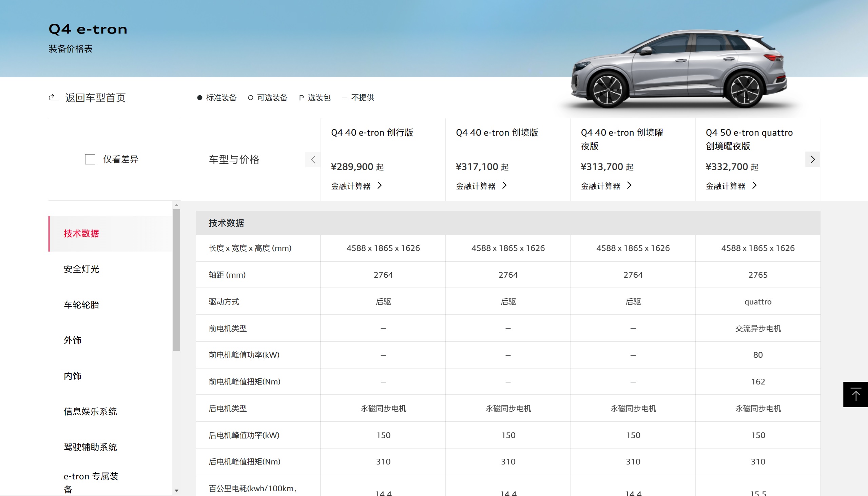Enable the 仅看差异 checkbox
This screenshot has width=868, height=496.
tap(90, 159)
